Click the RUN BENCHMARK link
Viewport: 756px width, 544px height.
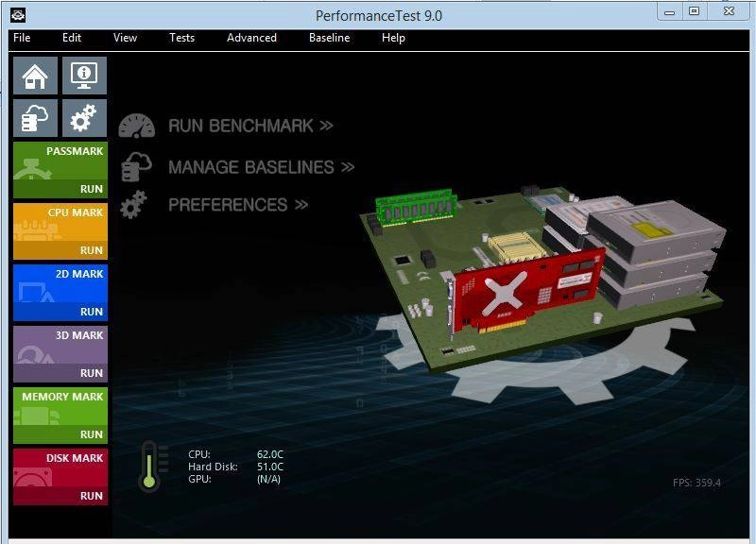[x=250, y=127]
